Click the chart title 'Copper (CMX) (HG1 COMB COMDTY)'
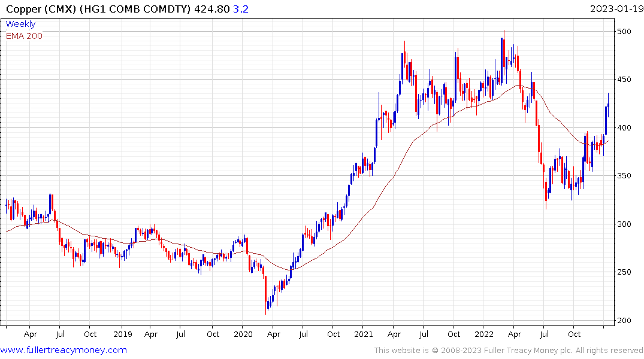This screenshot has height=359, width=644. (98, 9)
